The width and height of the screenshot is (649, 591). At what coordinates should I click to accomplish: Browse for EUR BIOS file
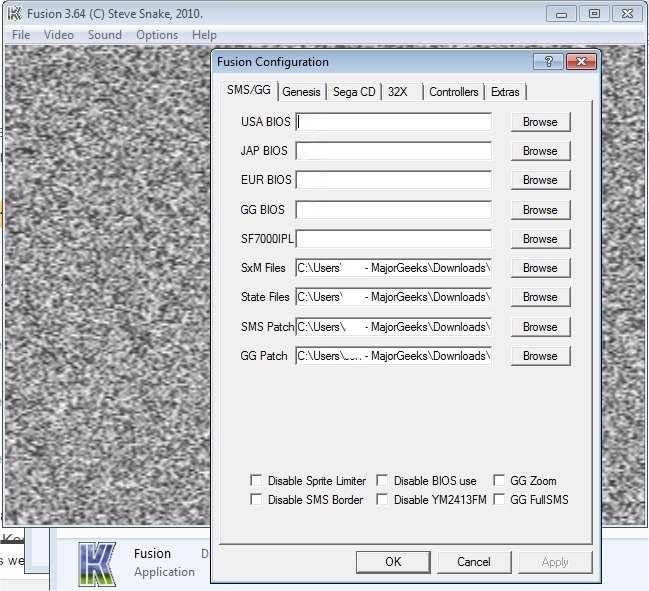[x=540, y=180]
